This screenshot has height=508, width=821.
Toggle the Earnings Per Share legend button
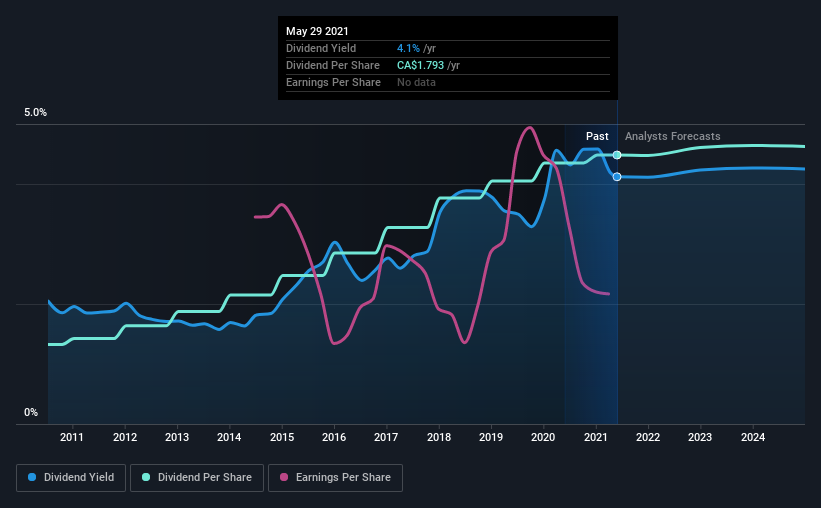click(x=335, y=478)
